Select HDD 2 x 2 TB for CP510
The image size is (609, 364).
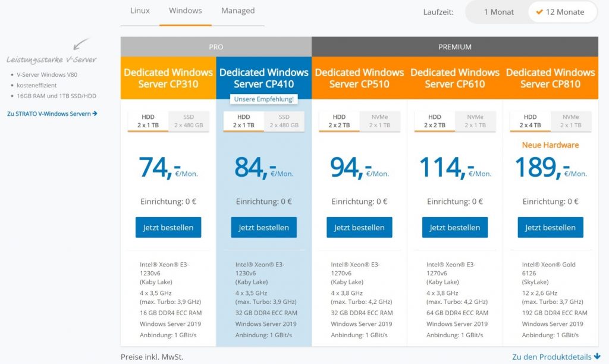coord(339,121)
